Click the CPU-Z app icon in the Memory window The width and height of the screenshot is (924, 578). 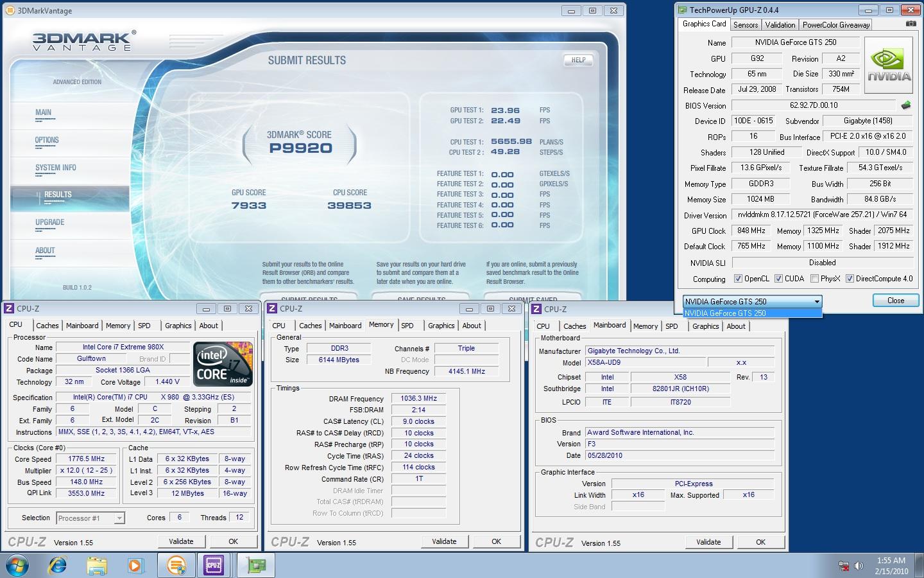pyautogui.click(x=272, y=308)
